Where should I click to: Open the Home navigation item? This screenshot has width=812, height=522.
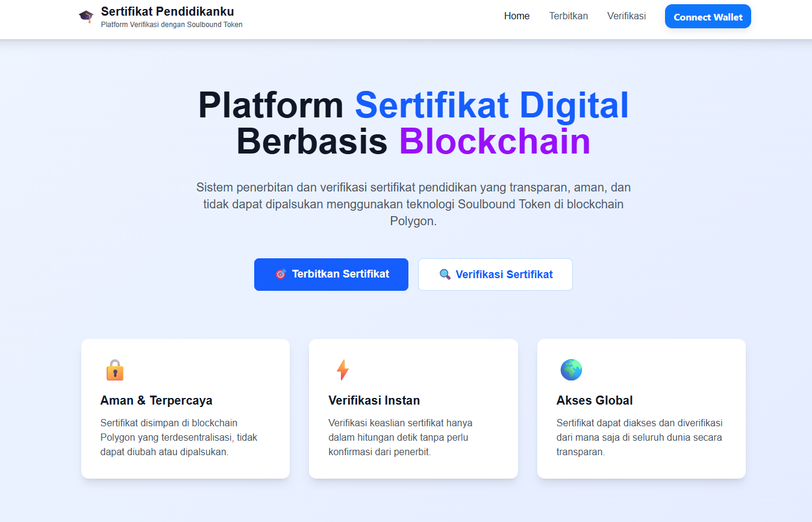[516, 16]
